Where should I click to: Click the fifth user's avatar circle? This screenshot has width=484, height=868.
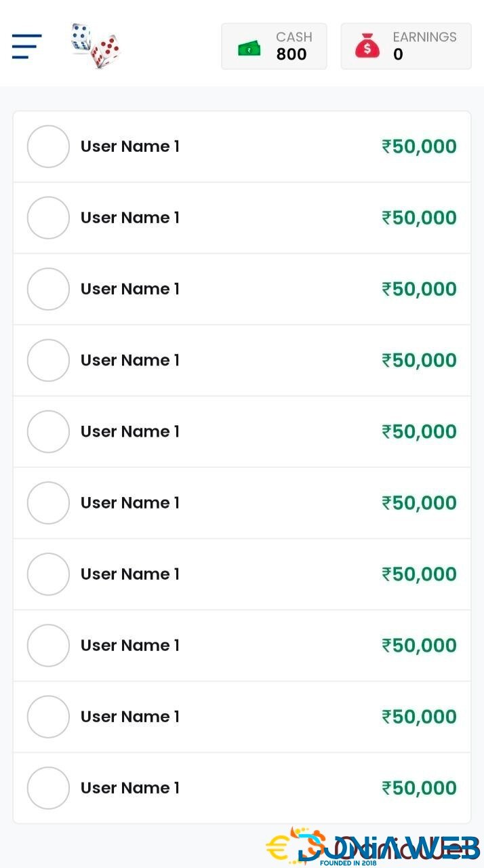coord(48,431)
